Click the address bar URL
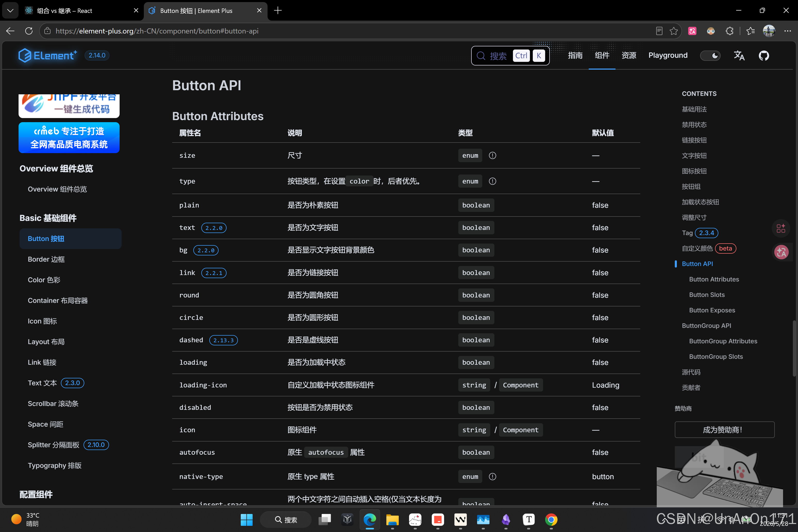 (x=157, y=31)
